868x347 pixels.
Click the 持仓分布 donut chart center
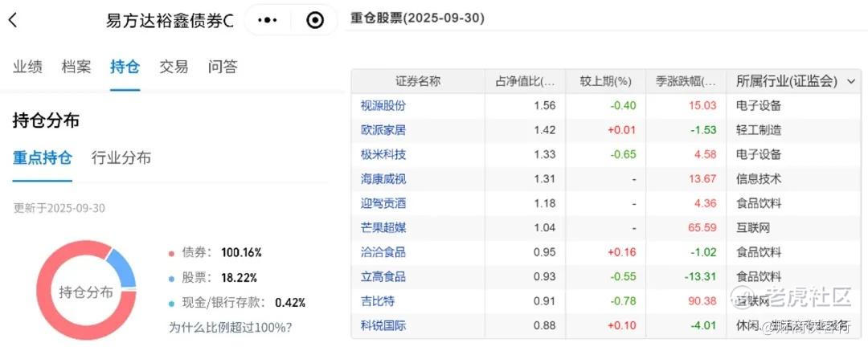tap(86, 292)
